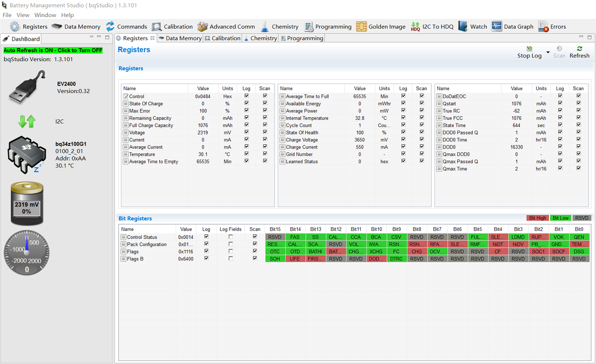The width and height of the screenshot is (596, 364).
Task: Switch to the Programming tab
Action: (x=302, y=38)
